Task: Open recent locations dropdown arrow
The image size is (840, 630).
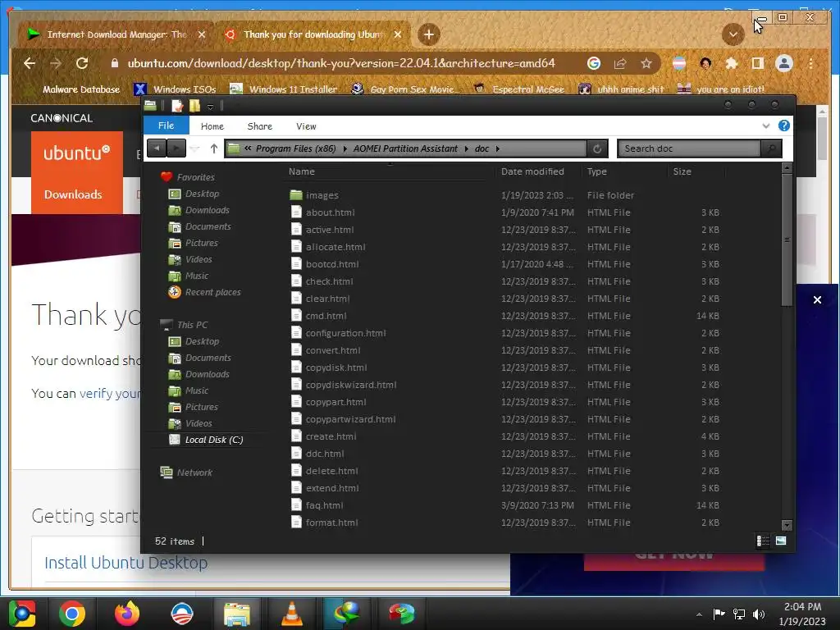Action: 194,149
